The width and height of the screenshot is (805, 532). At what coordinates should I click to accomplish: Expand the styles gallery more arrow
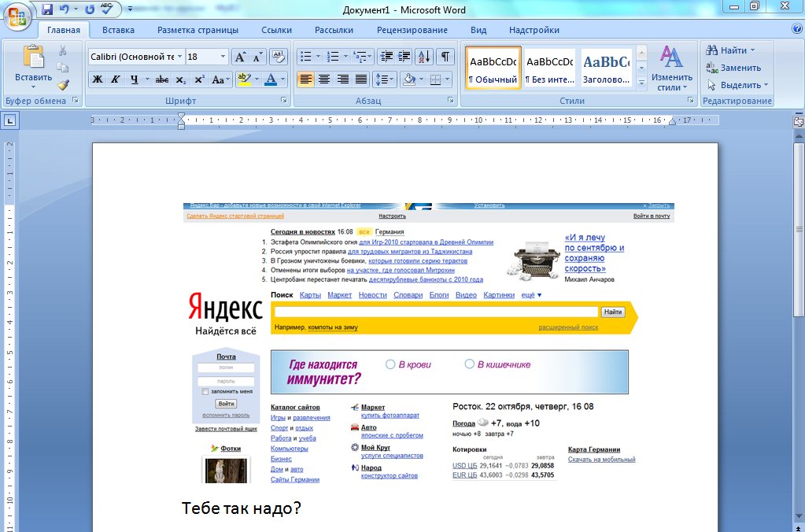(x=641, y=82)
